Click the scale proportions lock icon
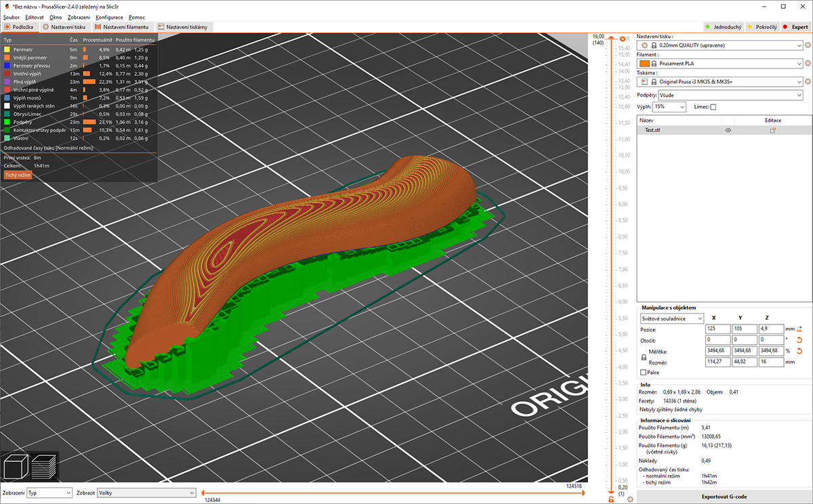Screen dimensions: 813x504 click(x=644, y=357)
